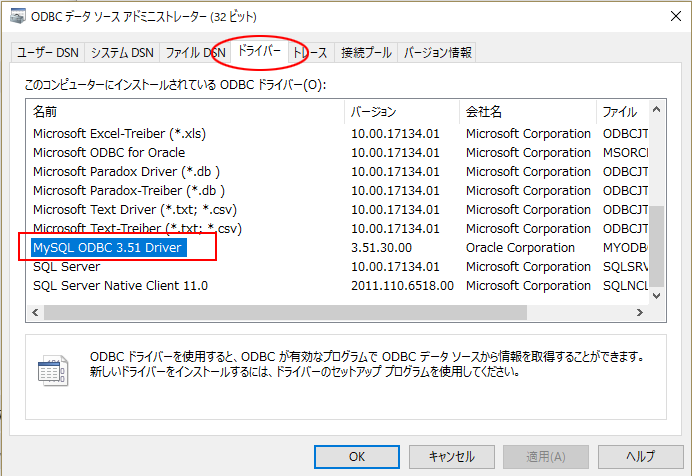Screen dimensions: 692x476
Task: Select the ファイル DSN tab
Action: [194, 53]
